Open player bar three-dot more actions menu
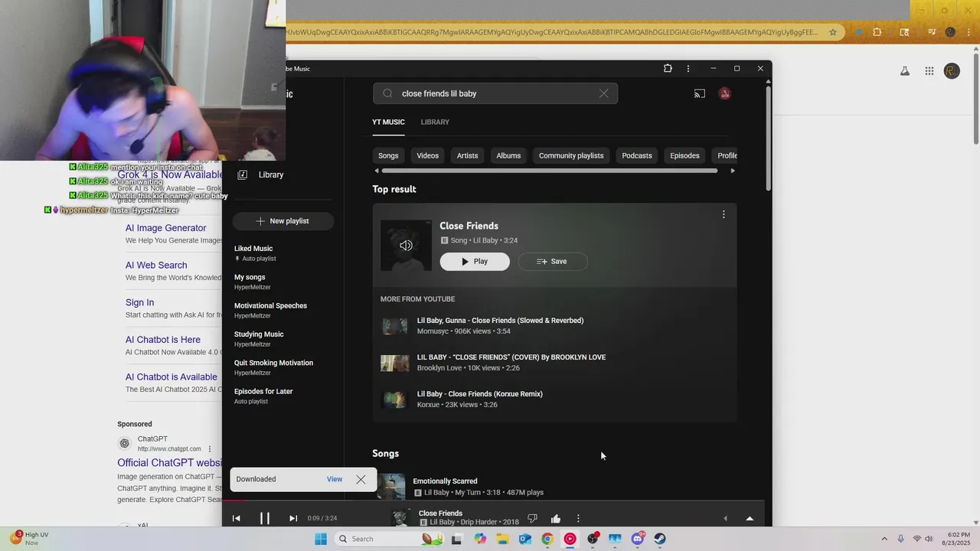The width and height of the screenshot is (980, 551). (578, 519)
